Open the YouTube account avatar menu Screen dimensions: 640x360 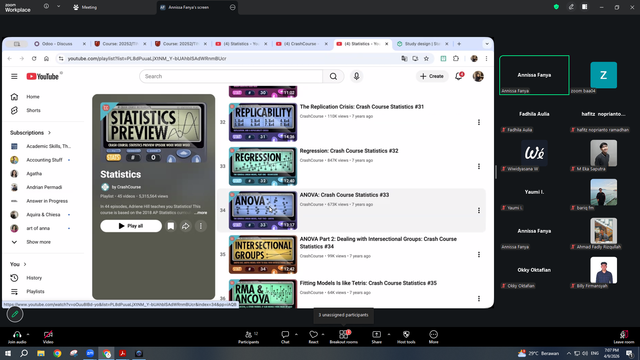pyautogui.click(x=478, y=76)
